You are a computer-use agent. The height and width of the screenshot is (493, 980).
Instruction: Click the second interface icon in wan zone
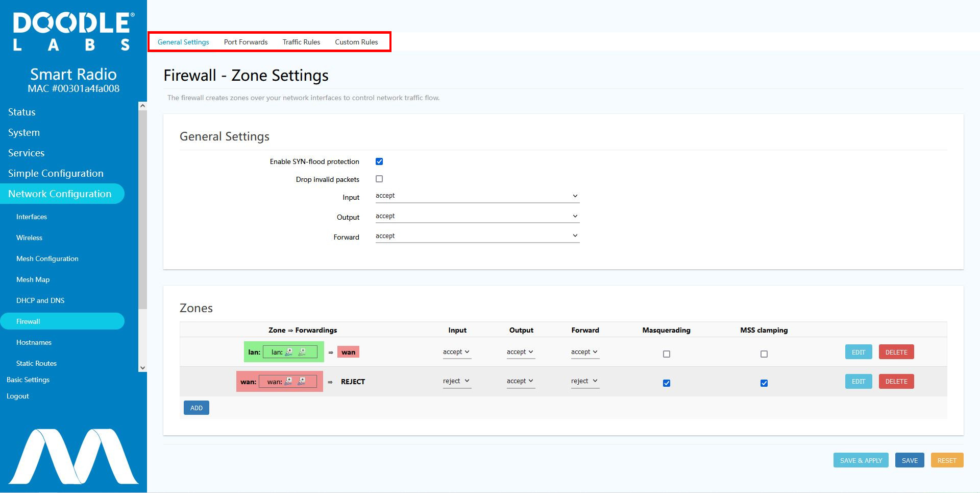coord(302,382)
